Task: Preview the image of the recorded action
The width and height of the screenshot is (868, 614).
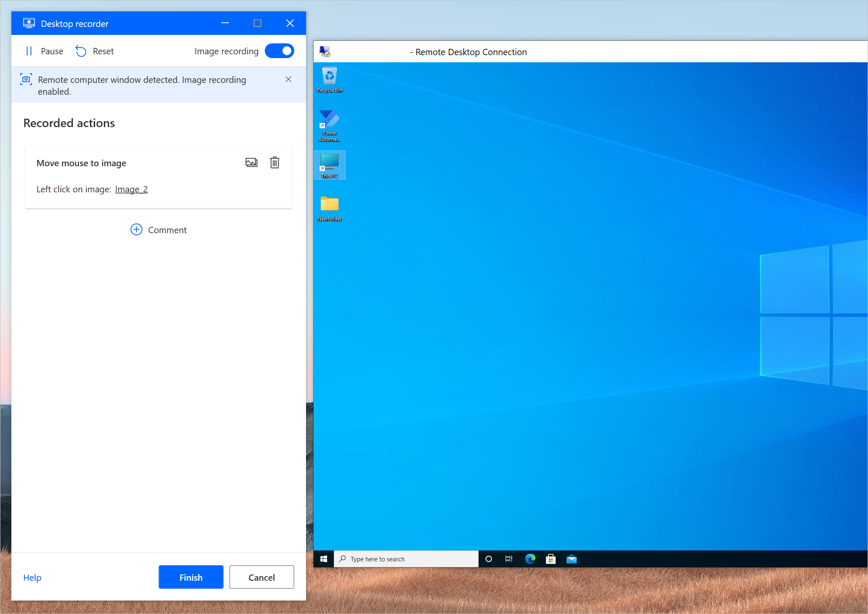Action: [251, 162]
